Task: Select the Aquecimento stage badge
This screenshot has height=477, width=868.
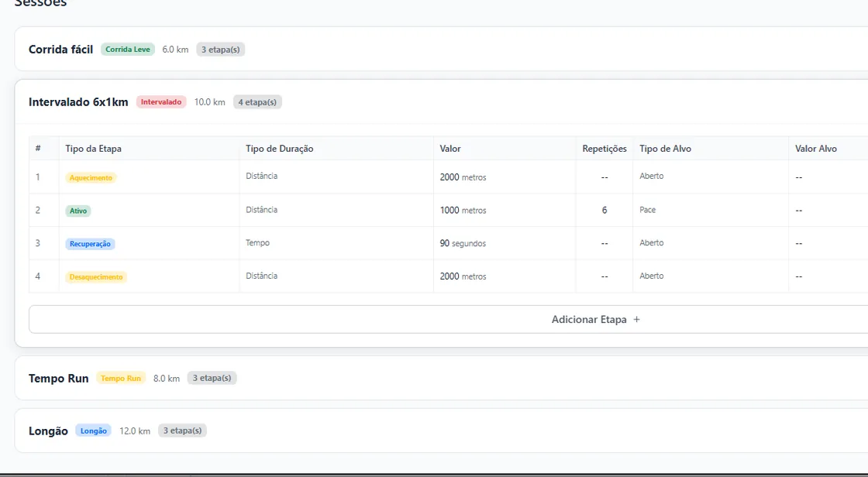Action: click(x=91, y=177)
